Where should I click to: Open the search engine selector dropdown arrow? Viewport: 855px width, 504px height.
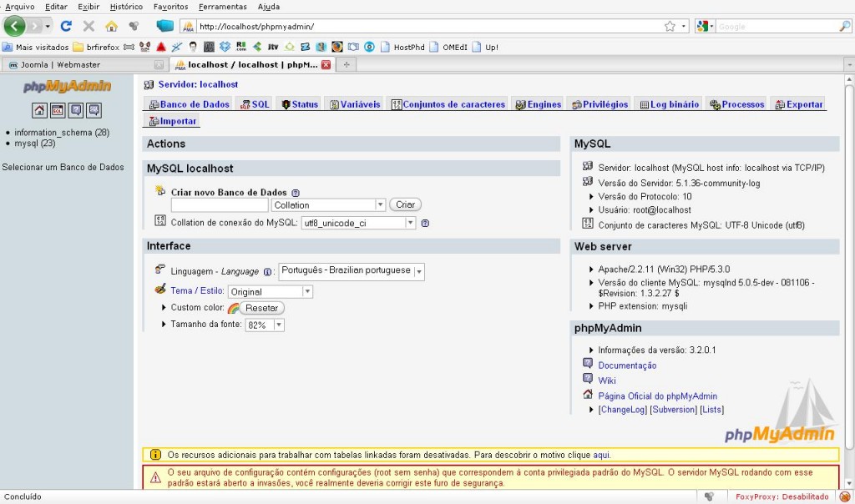tap(711, 26)
